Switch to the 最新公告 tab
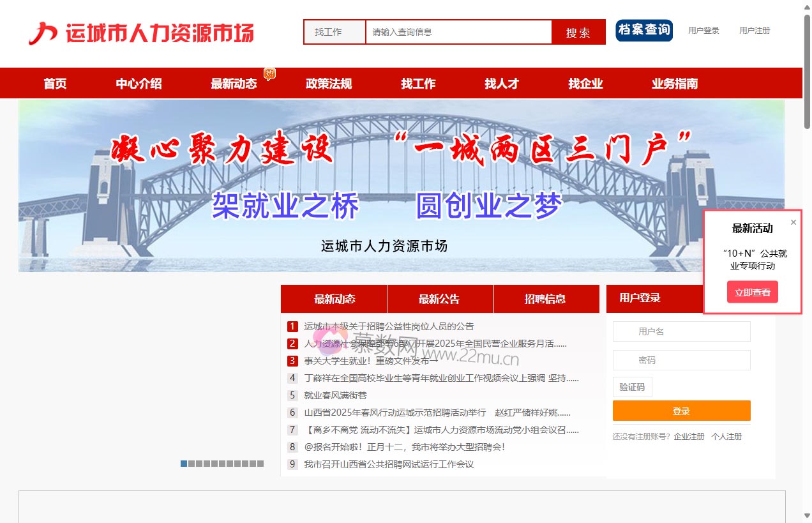The width and height of the screenshot is (812, 523). [440, 298]
